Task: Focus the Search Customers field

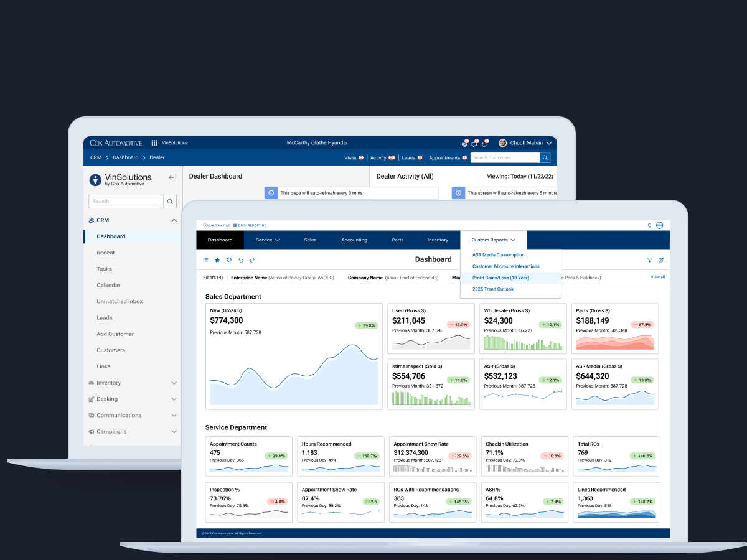Action: pyautogui.click(x=505, y=158)
